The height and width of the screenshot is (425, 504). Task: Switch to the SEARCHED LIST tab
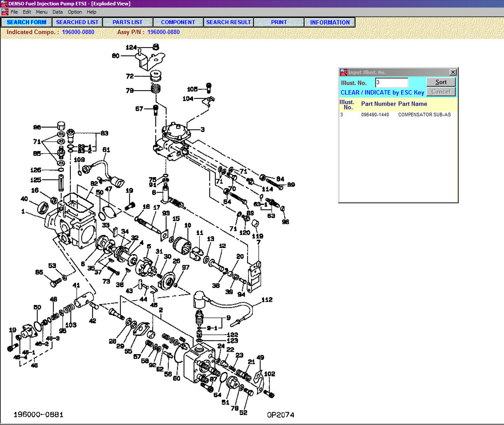point(77,22)
